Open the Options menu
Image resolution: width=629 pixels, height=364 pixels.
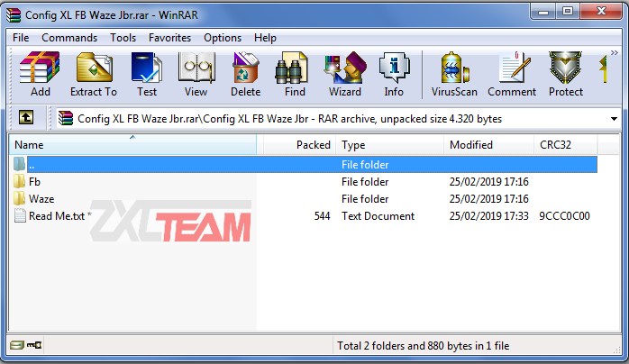[x=223, y=38]
